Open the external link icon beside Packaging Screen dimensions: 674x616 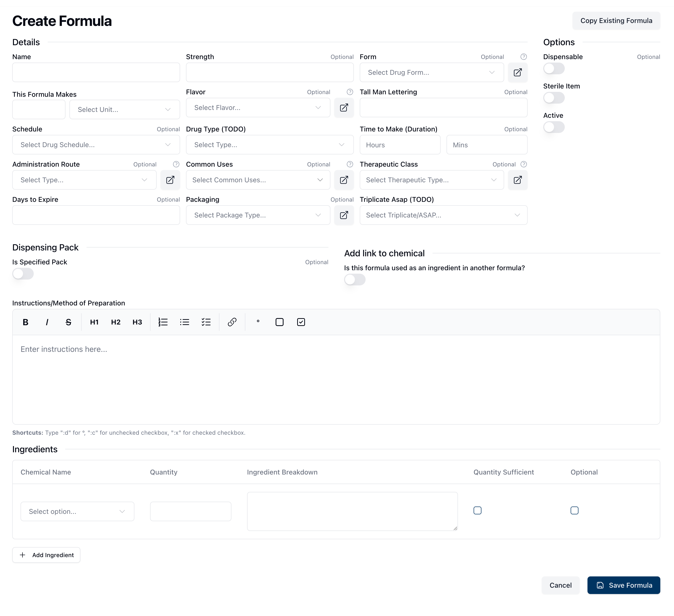point(344,215)
